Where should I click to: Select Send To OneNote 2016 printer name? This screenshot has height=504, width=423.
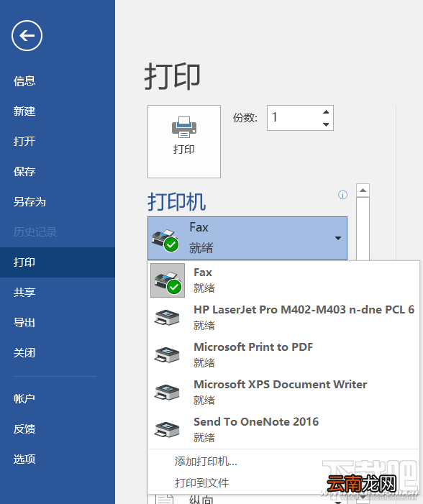click(x=256, y=422)
